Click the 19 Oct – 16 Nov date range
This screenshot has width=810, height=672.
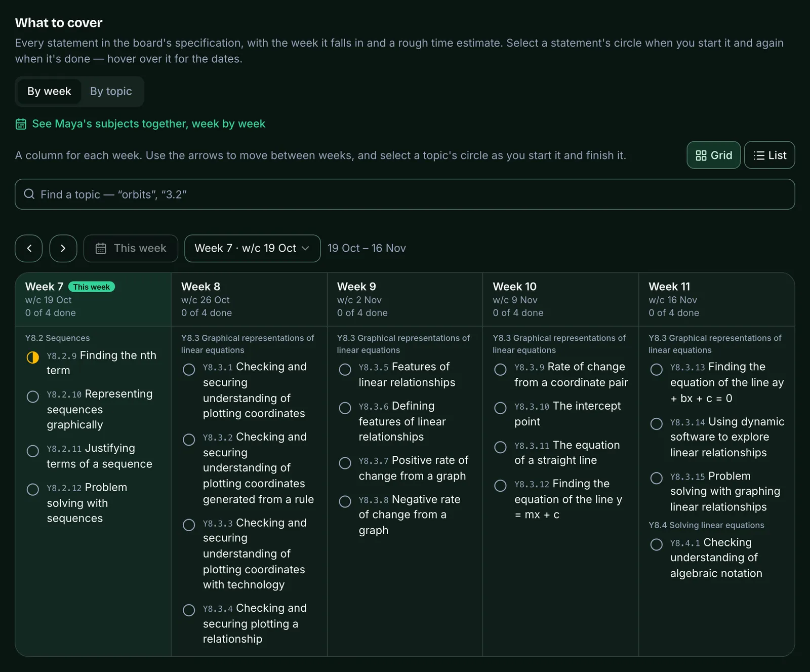point(367,248)
